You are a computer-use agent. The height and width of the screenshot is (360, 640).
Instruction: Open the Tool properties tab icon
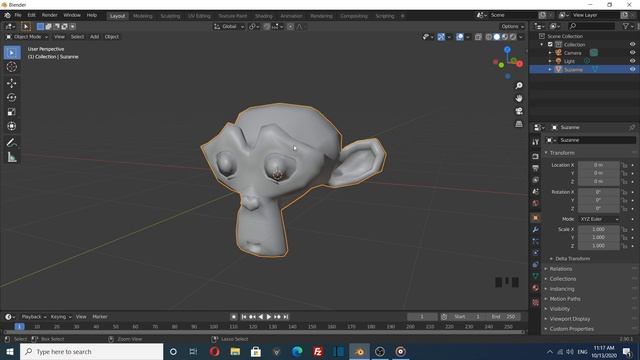click(536, 142)
